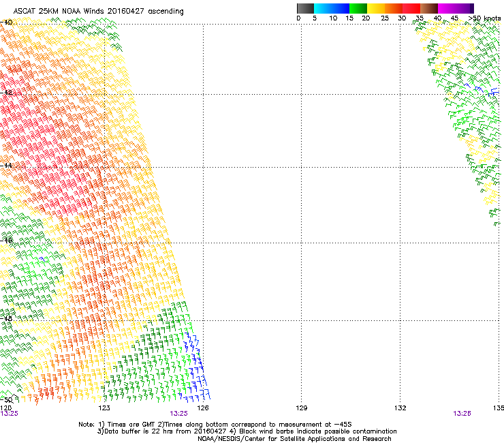Click the 'NOAA/NESDIS/Center for Satellite Applications and Research' credit
Screen dimensions: 504x443
click(x=294, y=439)
